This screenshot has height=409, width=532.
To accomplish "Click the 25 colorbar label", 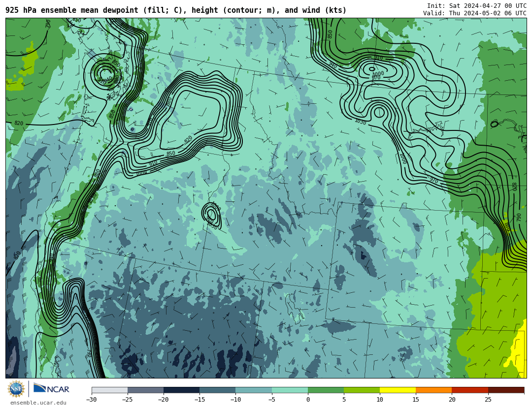I will click(x=488, y=400).
